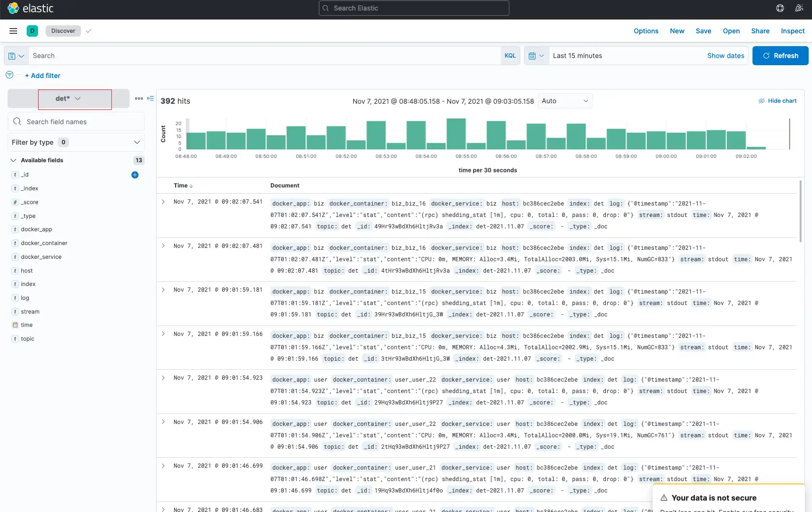
Task: Open the help menu icon in header
Action: pos(780,8)
